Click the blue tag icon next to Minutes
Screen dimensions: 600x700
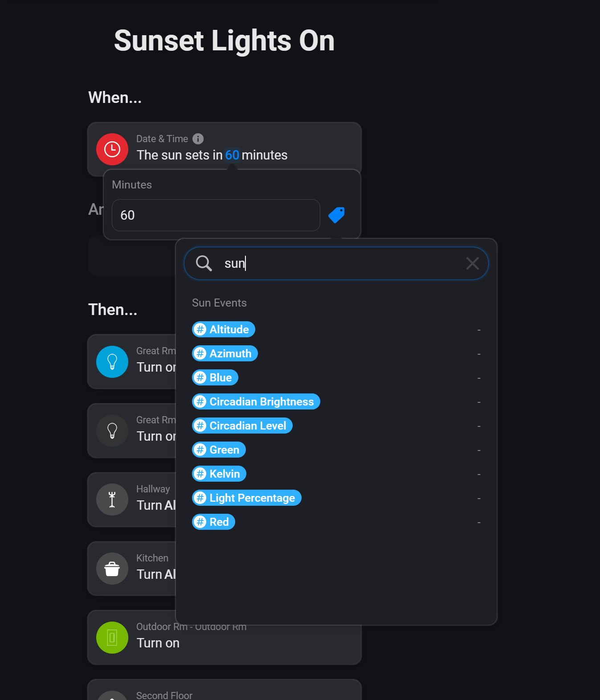click(336, 215)
